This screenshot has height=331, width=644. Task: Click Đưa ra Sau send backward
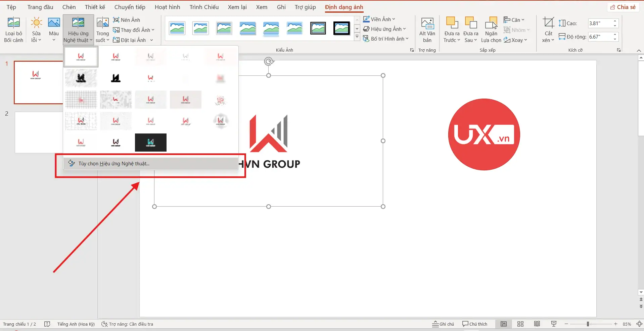471,30
